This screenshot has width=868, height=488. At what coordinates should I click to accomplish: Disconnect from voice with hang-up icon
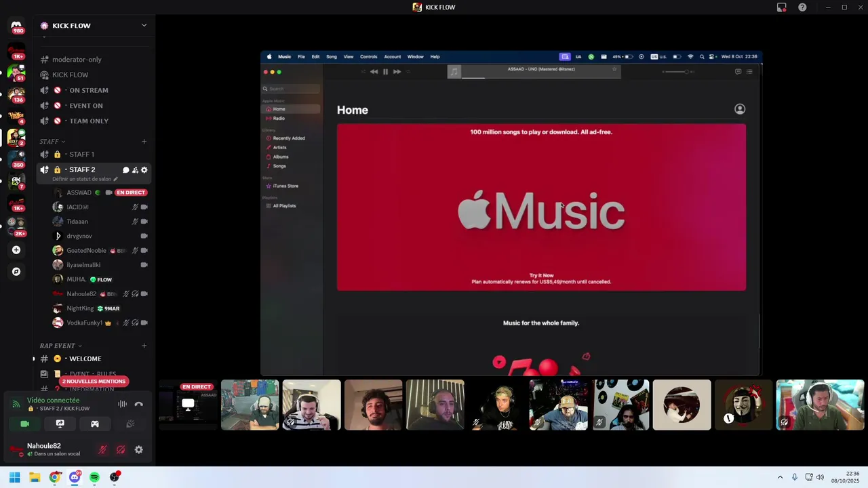139,404
